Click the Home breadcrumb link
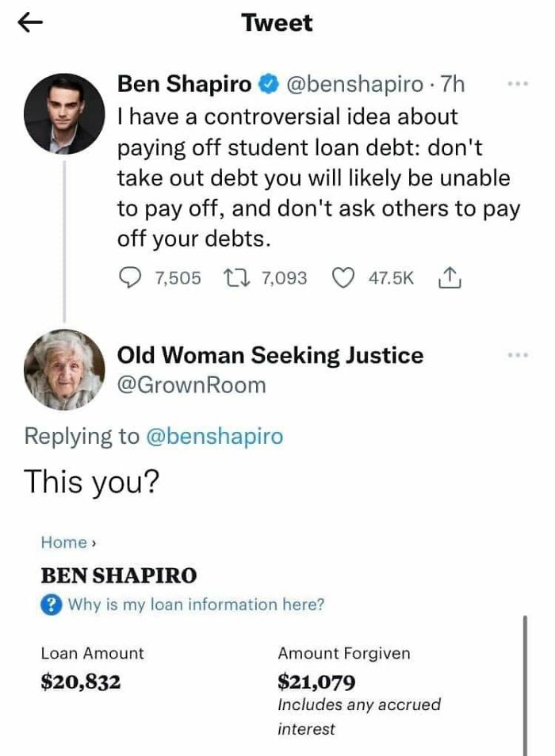The image size is (555, 756). [x=63, y=543]
